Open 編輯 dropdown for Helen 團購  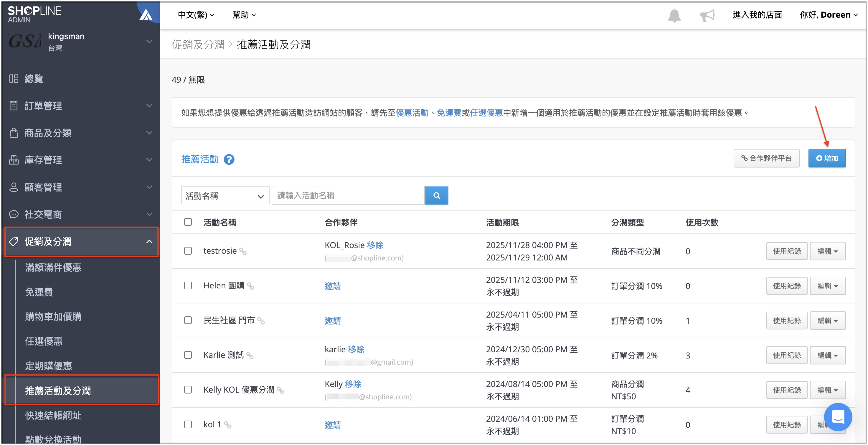pos(828,286)
